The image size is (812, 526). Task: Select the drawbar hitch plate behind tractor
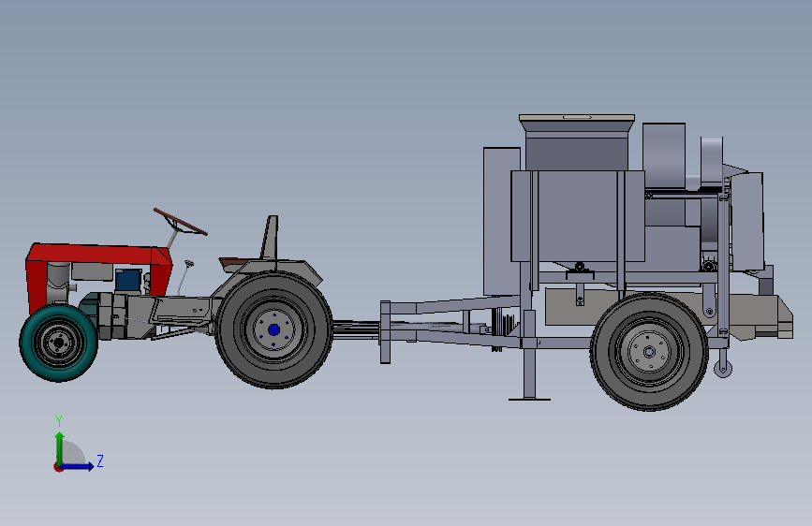click(385, 332)
